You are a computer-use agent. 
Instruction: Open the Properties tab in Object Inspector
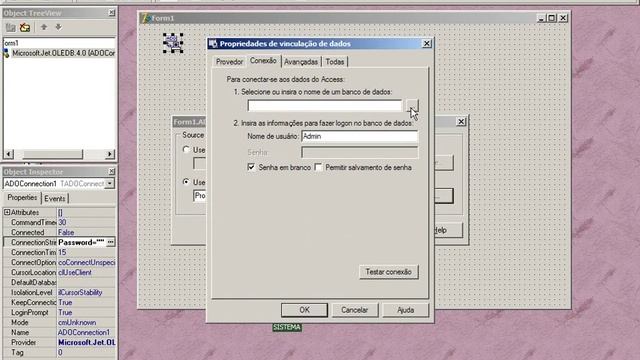tap(22, 198)
